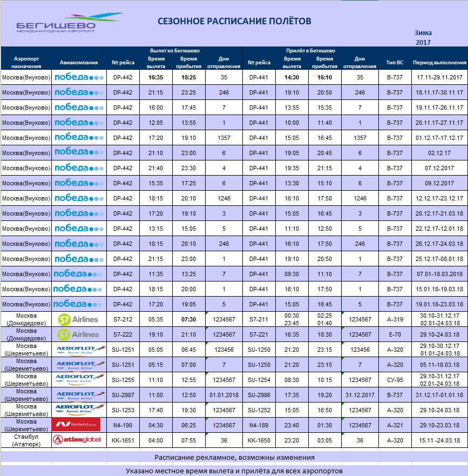Image resolution: width=468 pixels, height=476 pixels.
Task: Select flight number cell N4-190
Action: pyautogui.click(x=123, y=425)
